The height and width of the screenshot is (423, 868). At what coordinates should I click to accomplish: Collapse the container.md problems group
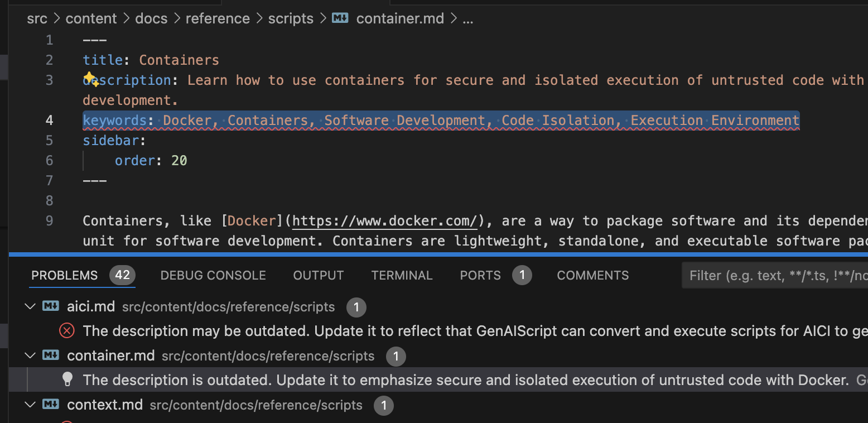pyautogui.click(x=30, y=355)
